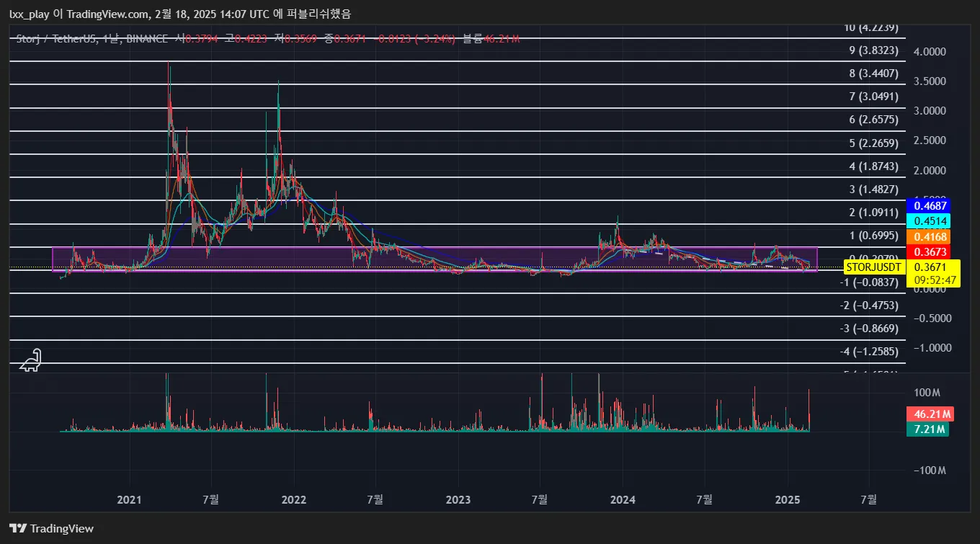Click the cyan price tag 0.4514

click(930, 221)
